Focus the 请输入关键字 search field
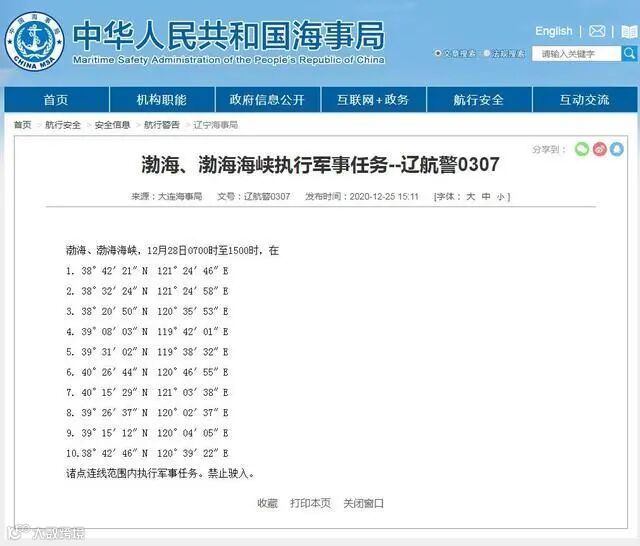 point(576,53)
